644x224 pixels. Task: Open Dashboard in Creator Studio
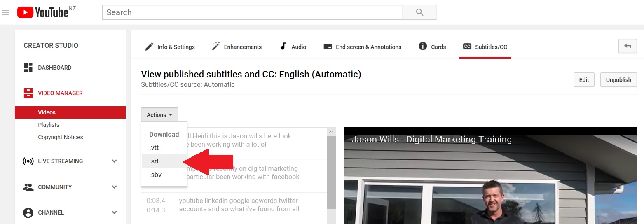[54, 68]
